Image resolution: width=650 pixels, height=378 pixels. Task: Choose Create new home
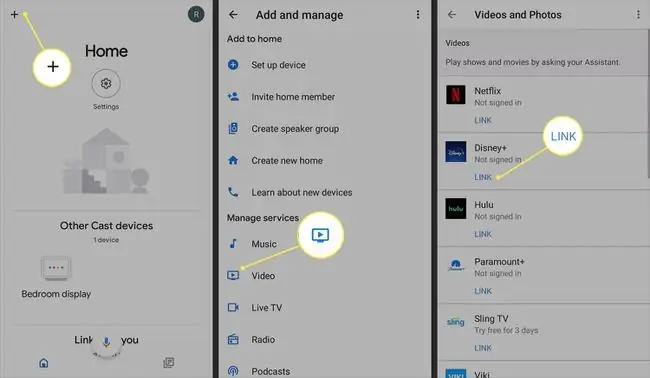coord(287,161)
